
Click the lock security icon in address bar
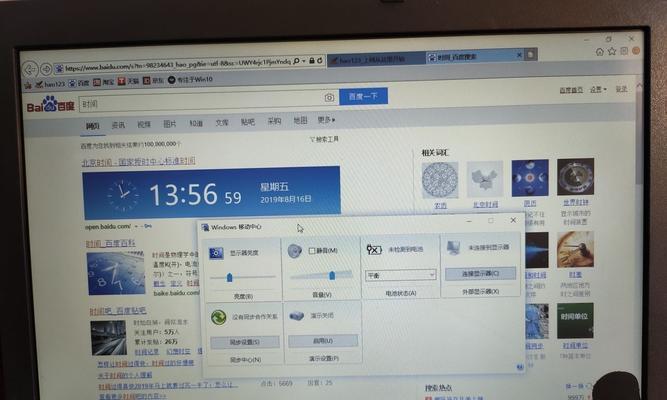pyautogui.click(x=312, y=61)
